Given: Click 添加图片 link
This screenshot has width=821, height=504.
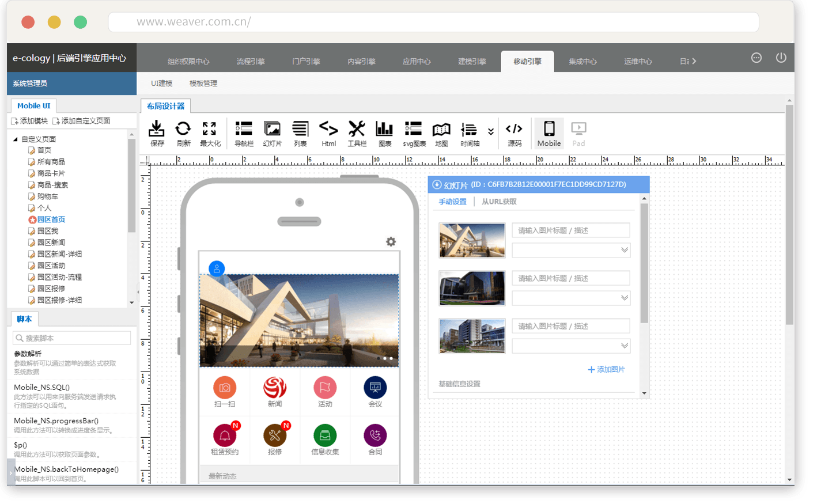Looking at the screenshot, I should [x=606, y=369].
